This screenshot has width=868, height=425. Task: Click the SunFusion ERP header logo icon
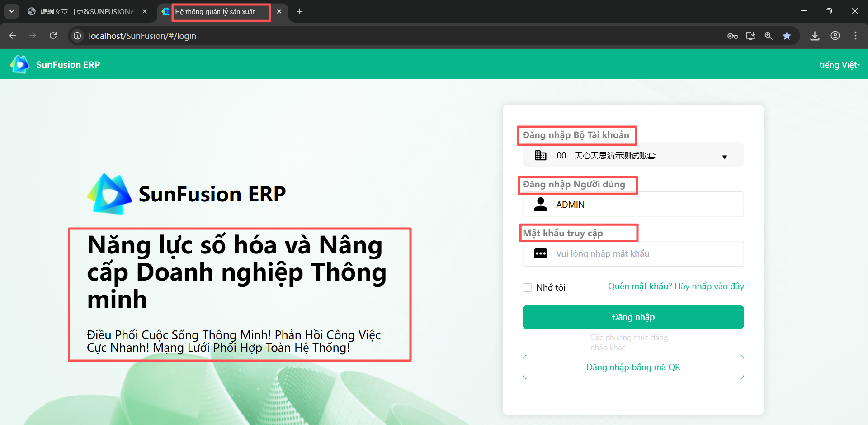(19, 64)
